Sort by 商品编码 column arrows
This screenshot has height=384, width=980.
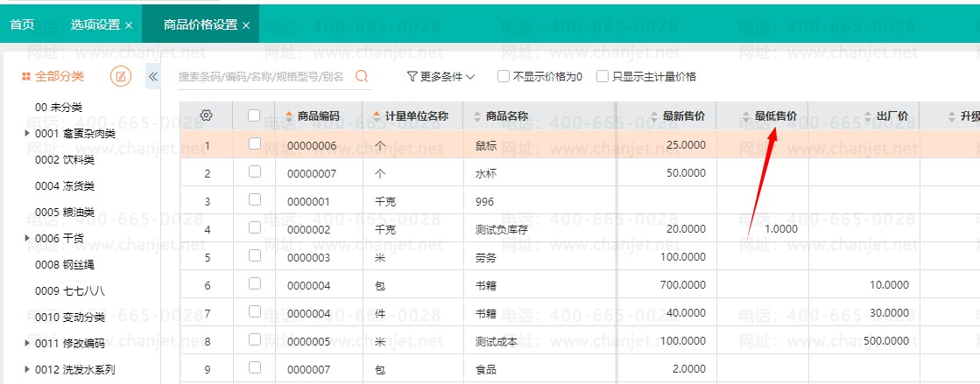pos(289,116)
